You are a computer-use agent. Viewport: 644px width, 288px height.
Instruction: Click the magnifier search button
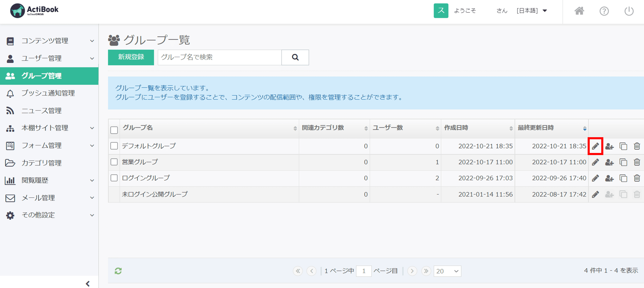pyautogui.click(x=295, y=57)
